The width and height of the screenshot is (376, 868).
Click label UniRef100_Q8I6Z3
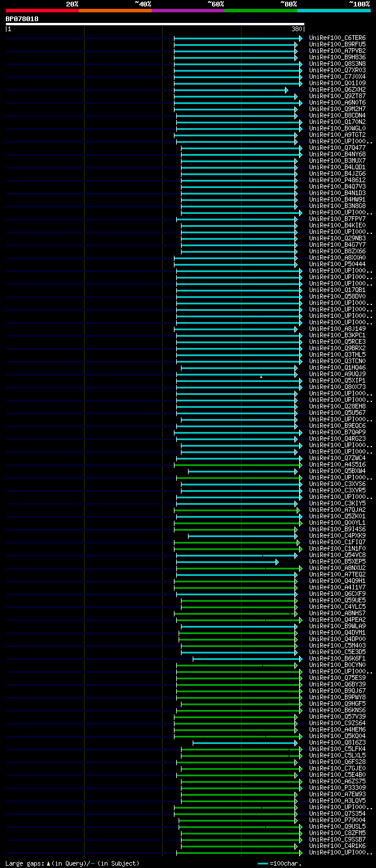pyautogui.click(x=337, y=743)
